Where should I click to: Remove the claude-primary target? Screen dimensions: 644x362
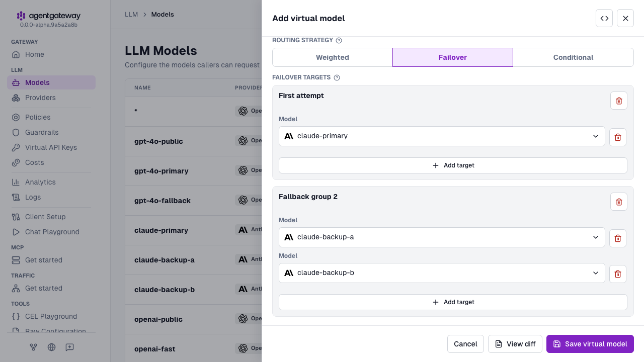618,137
